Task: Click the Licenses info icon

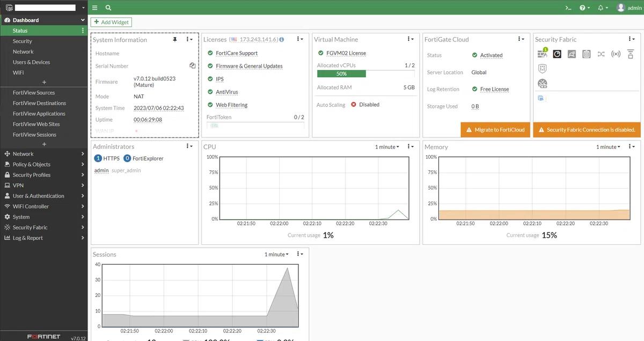Action: 282,39
